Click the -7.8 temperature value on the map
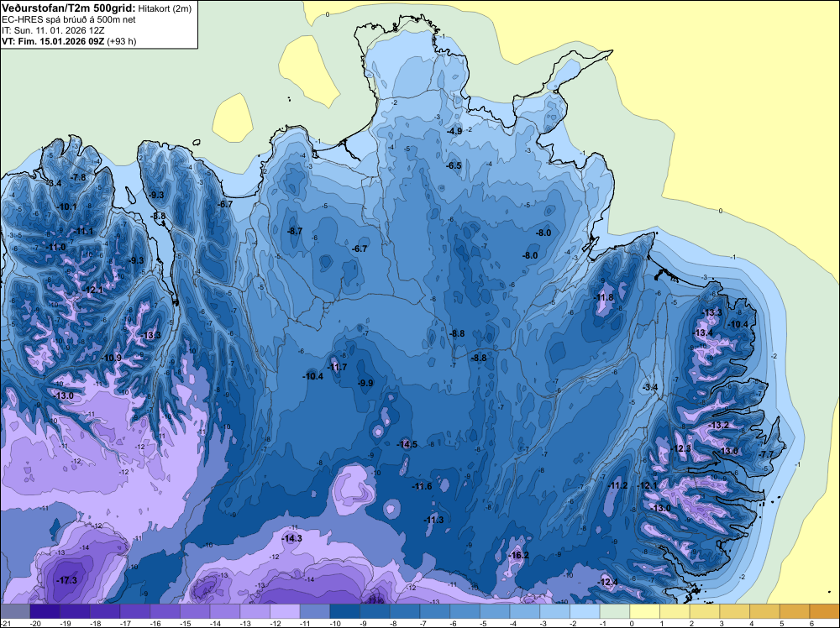The width and height of the screenshot is (840, 628). coord(79,177)
